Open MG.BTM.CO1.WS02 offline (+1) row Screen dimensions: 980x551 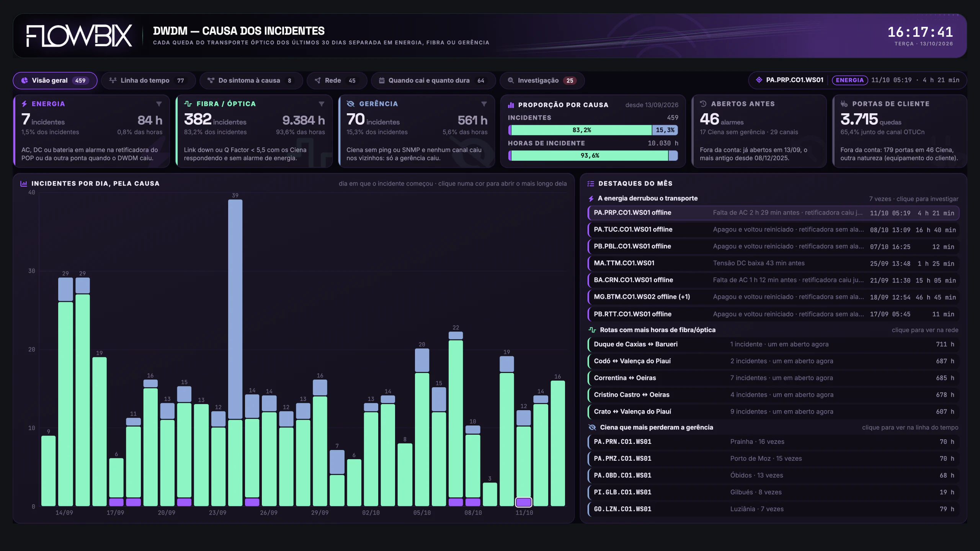point(774,297)
